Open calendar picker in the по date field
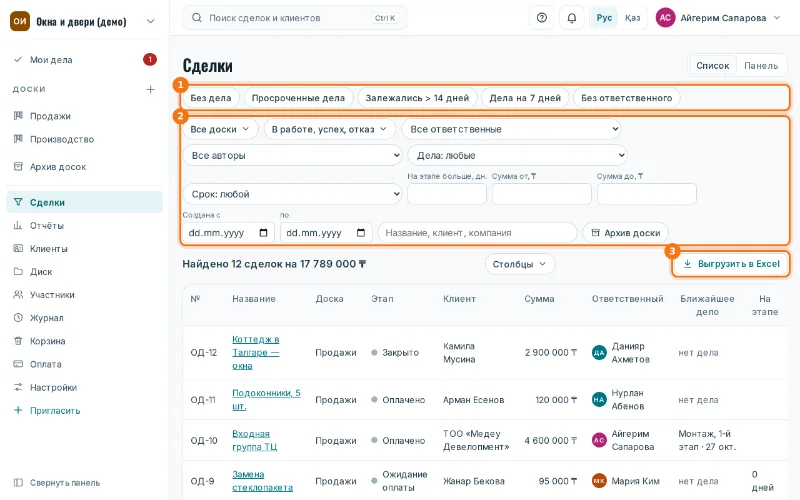 point(361,233)
